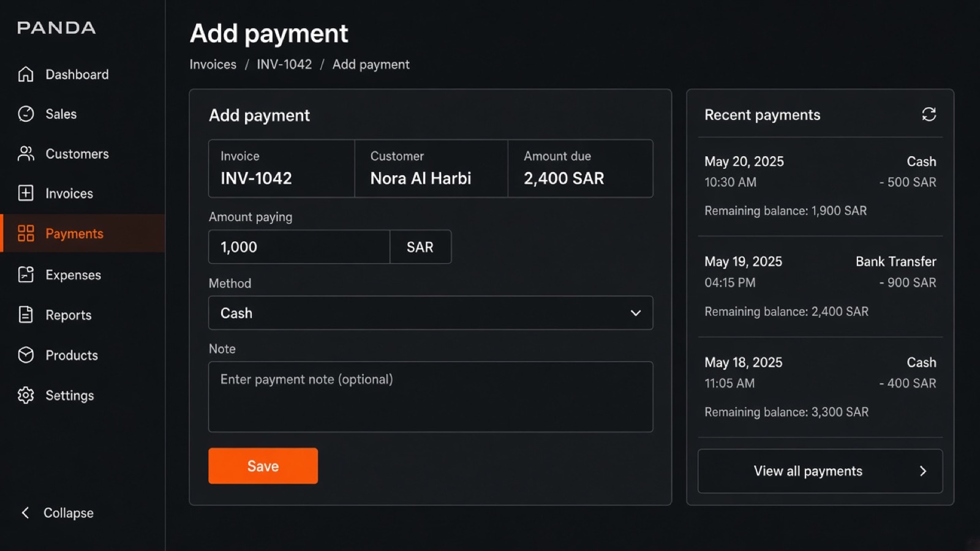Go to the Payments menu item
Screen dimensions: 980x551
tap(83, 233)
